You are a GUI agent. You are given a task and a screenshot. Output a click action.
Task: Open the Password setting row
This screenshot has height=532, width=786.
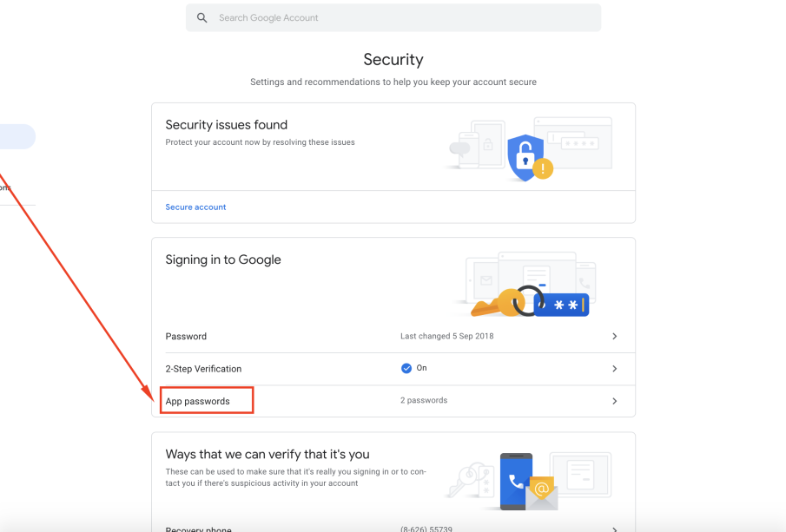[x=186, y=336]
